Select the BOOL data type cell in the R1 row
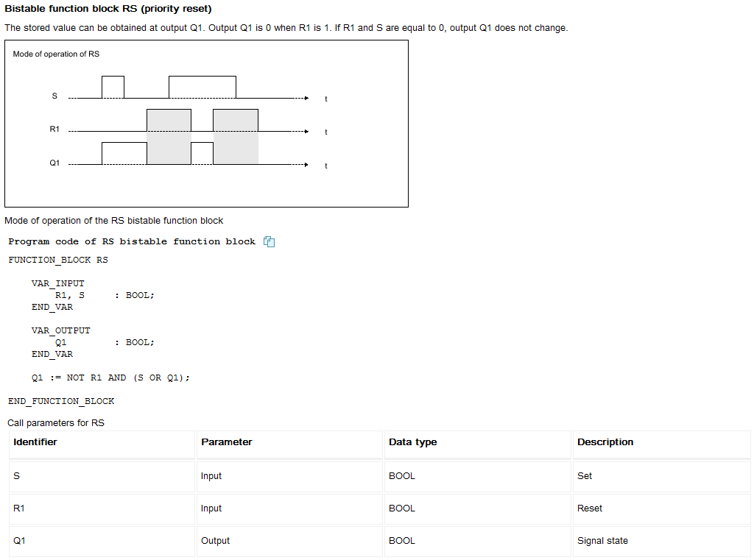This screenshot has height=560, width=754. (402, 508)
